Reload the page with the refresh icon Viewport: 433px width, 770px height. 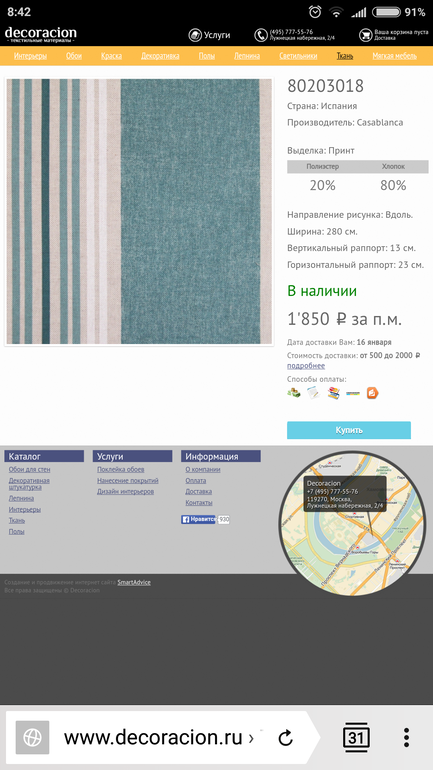pos(285,738)
